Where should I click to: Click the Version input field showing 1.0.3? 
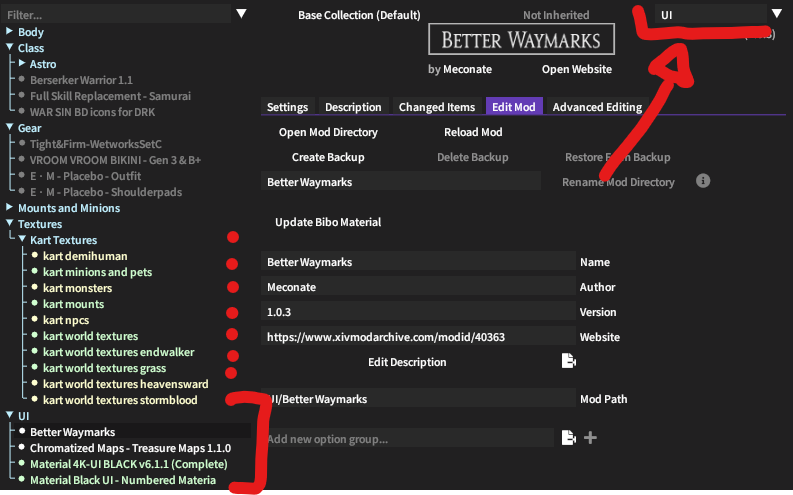pos(418,312)
